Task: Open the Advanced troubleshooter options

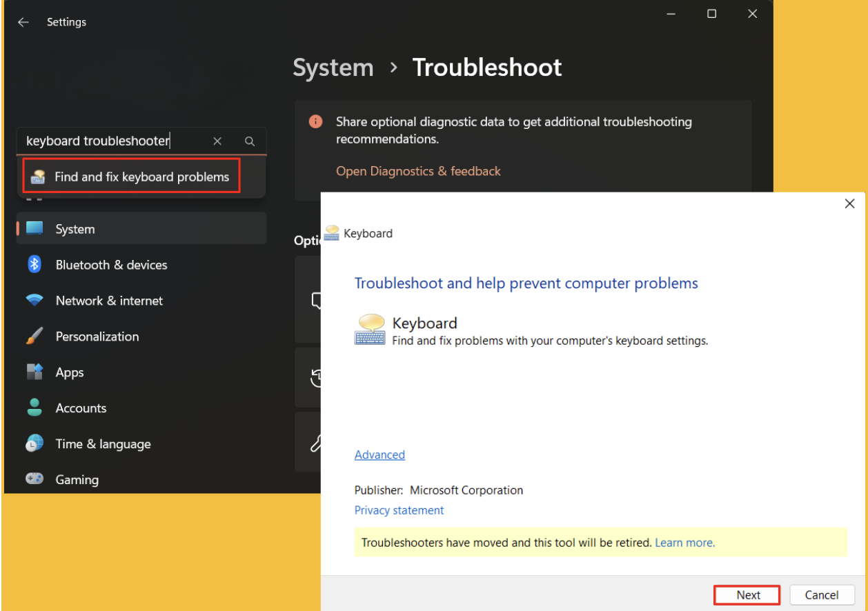Action: [x=379, y=454]
